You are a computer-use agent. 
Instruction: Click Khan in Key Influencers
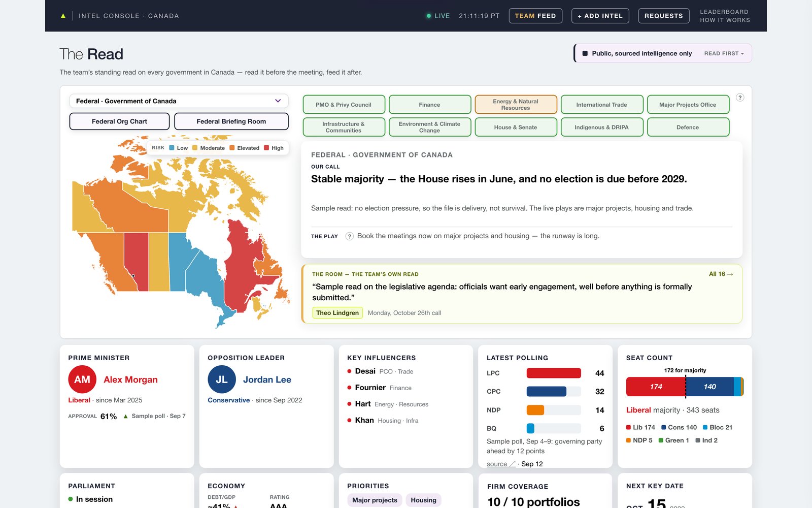coord(364,420)
